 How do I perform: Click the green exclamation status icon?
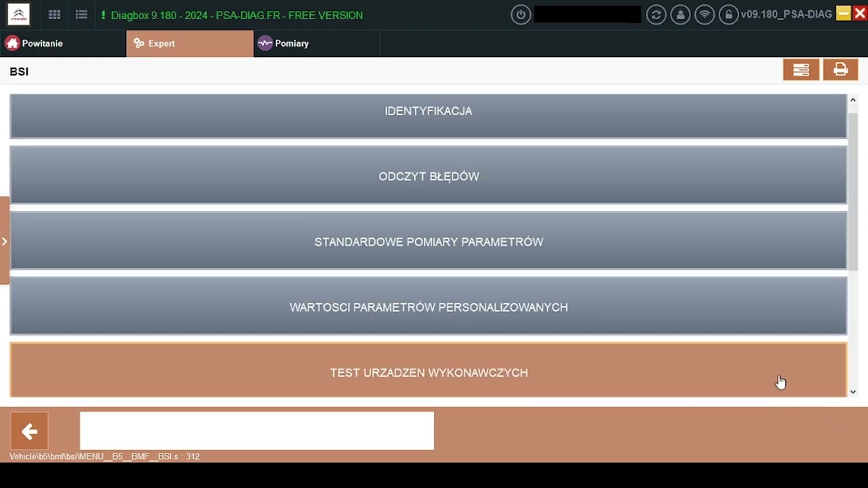(103, 15)
